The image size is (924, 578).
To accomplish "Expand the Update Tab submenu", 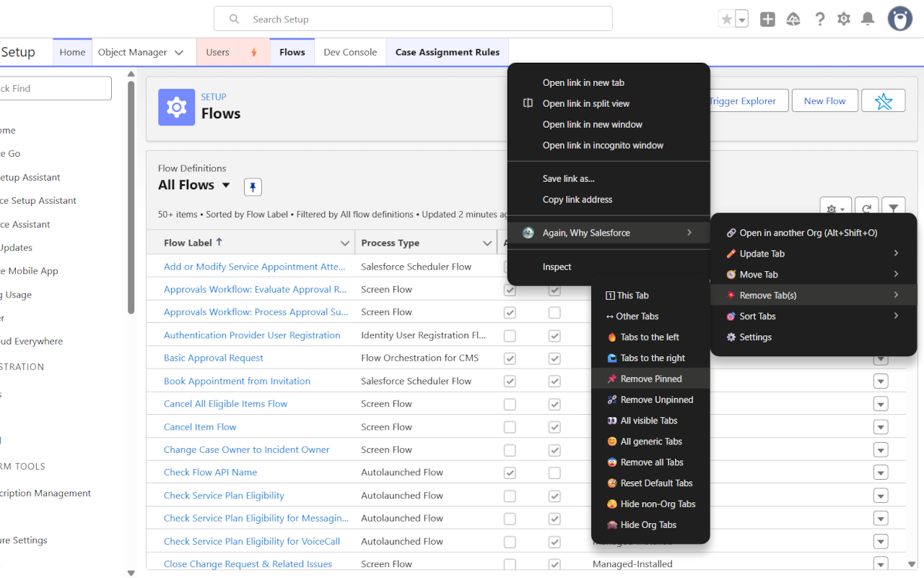I will pyautogui.click(x=814, y=254).
